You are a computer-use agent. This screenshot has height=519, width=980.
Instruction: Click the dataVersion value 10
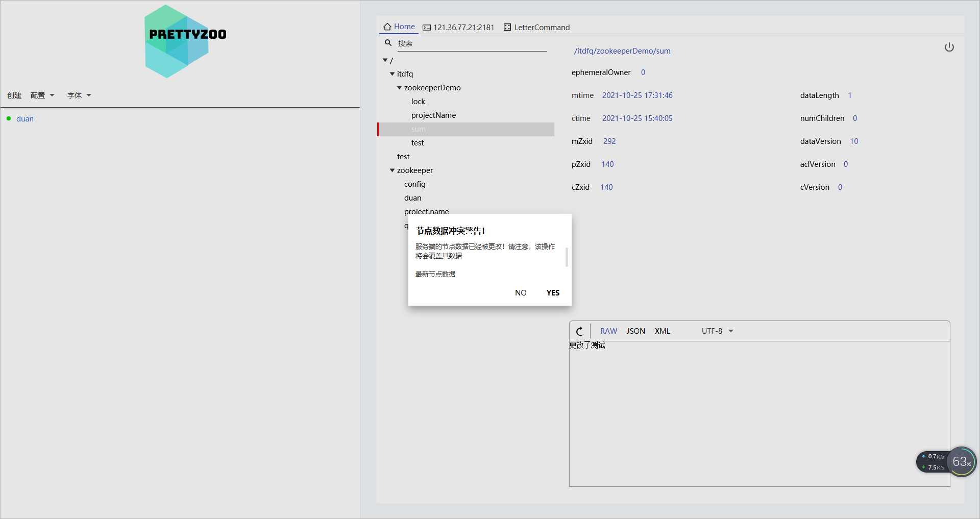(854, 141)
